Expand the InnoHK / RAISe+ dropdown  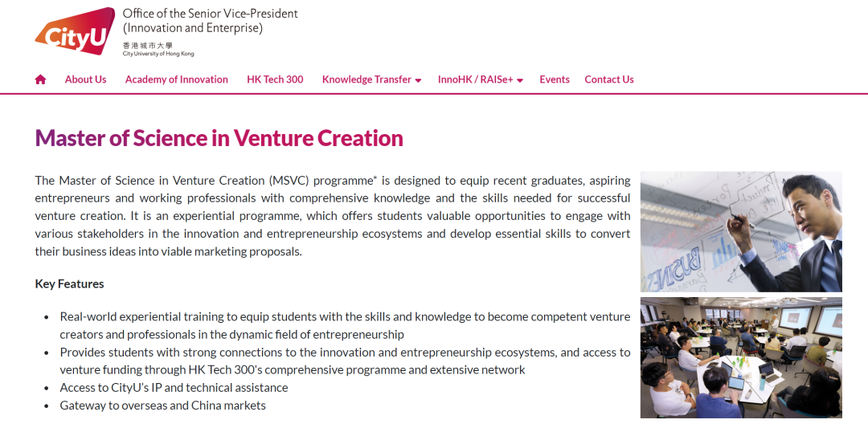[480, 79]
